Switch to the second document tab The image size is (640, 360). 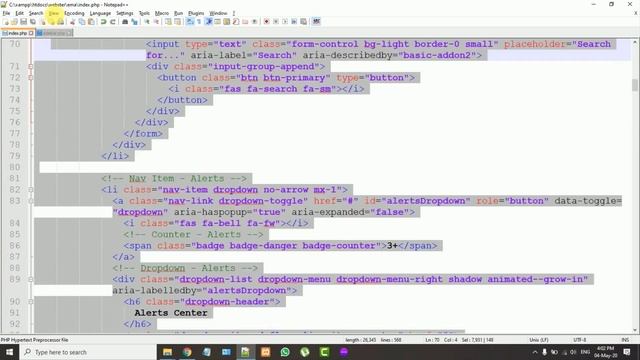54,33
